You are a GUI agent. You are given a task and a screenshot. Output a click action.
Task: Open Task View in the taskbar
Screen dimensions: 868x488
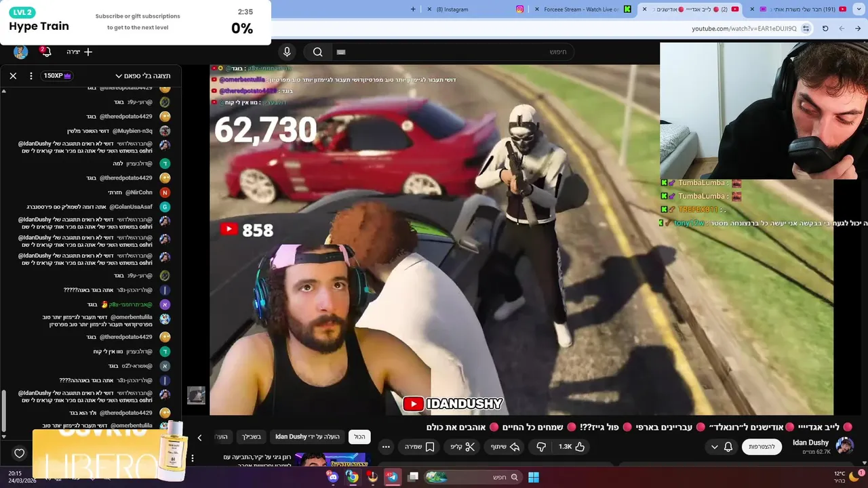pos(413,477)
